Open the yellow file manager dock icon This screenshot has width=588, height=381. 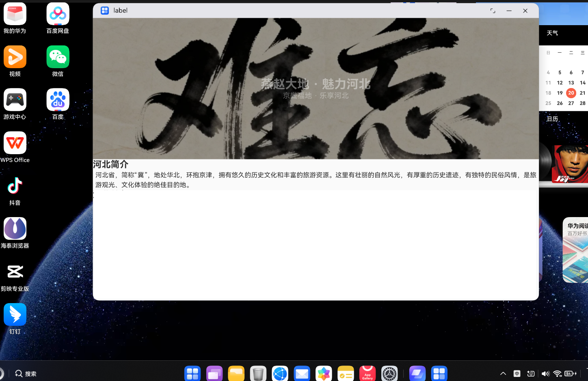pyautogui.click(x=236, y=374)
